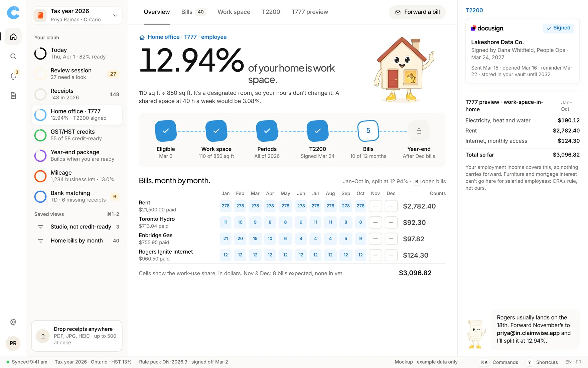Open the documents icon in left rail

13,96
